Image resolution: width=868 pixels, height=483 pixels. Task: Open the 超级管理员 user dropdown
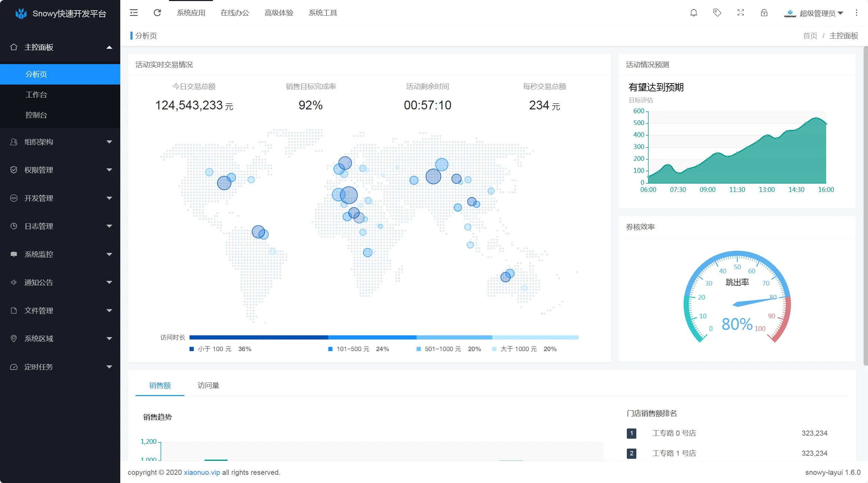coord(818,13)
